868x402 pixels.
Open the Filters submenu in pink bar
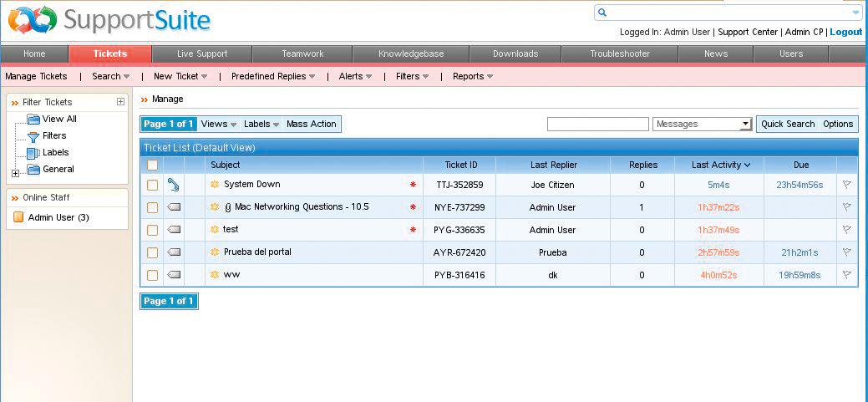pyautogui.click(x=413, y=76)
